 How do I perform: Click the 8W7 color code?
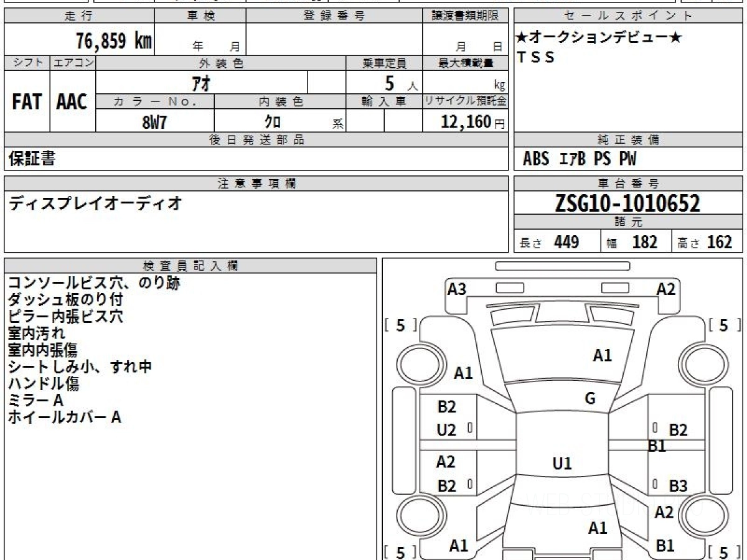click(x=155, y=122)
